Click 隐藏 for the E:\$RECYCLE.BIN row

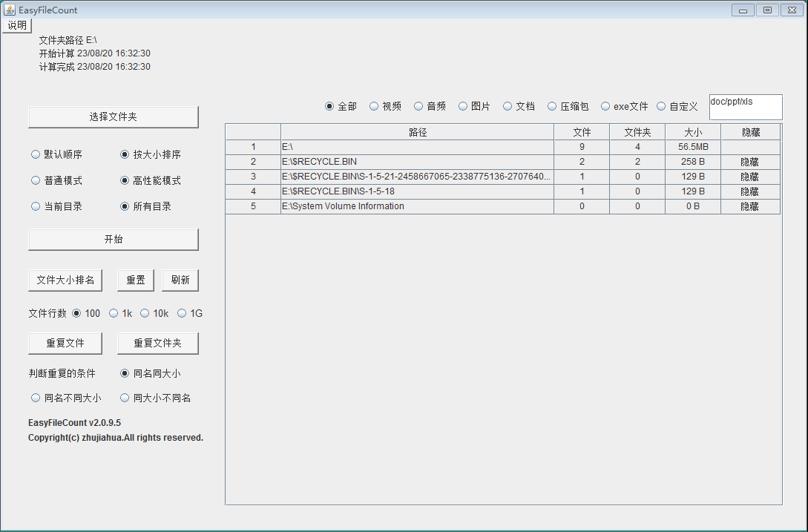click(x=749, y=162)
